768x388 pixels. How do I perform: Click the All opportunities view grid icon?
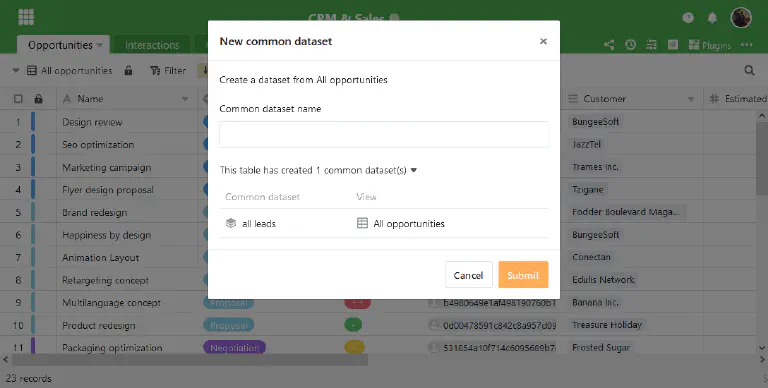coord(362,223)
